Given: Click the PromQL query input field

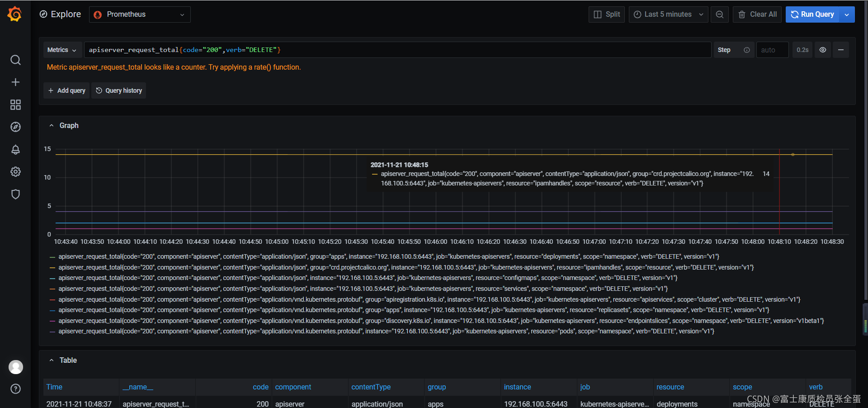Looking at the screenshot, I should point(397,50).
